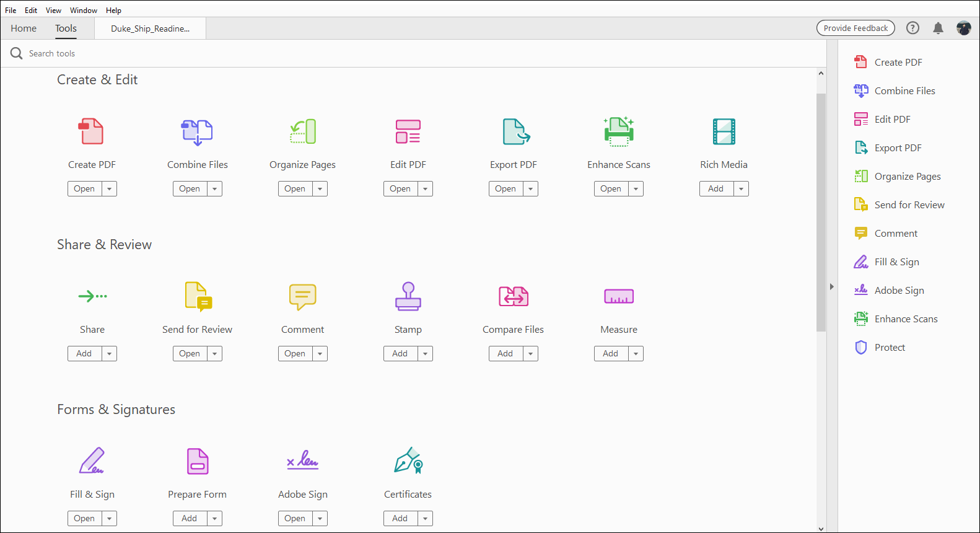The width and height of the screenshot is (980, 533).
Task: Click the Edit PDF tool icon
Action: pyautogui.click(x=408, y=131)
